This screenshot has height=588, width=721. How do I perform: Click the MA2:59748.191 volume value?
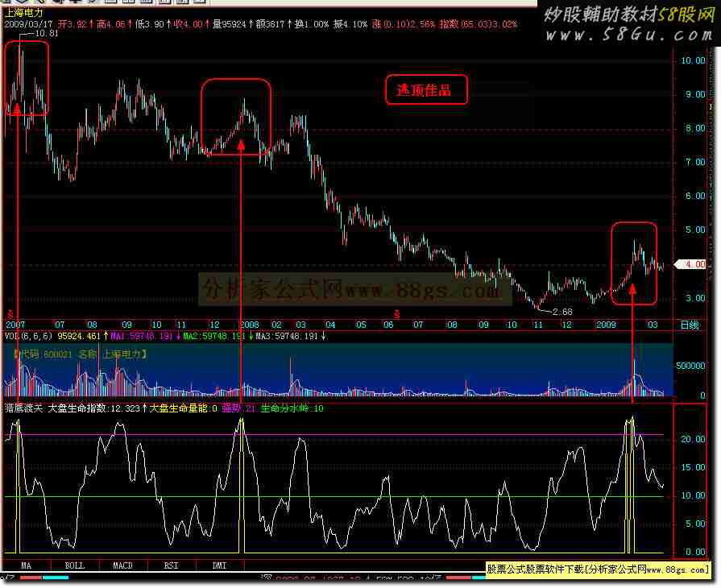[214, 336]
